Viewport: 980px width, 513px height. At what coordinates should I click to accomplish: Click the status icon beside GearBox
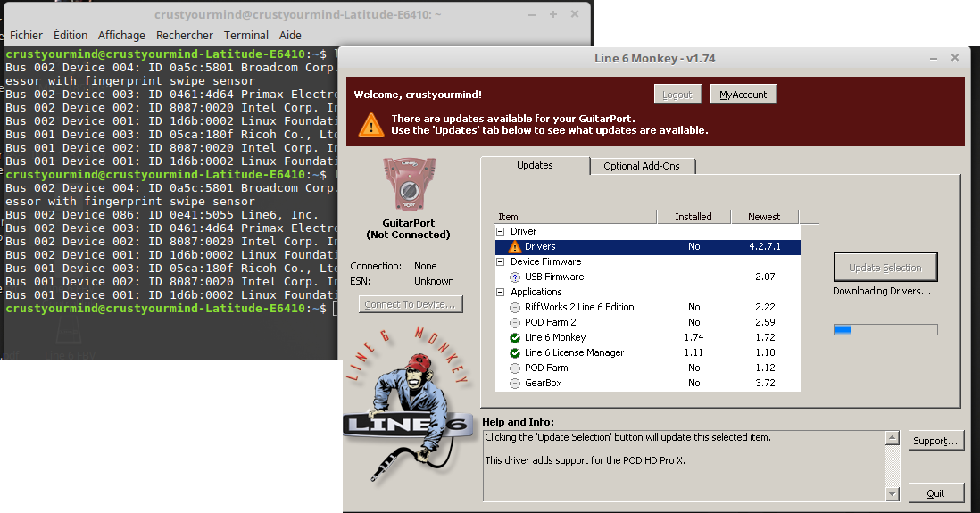point(515,383)
